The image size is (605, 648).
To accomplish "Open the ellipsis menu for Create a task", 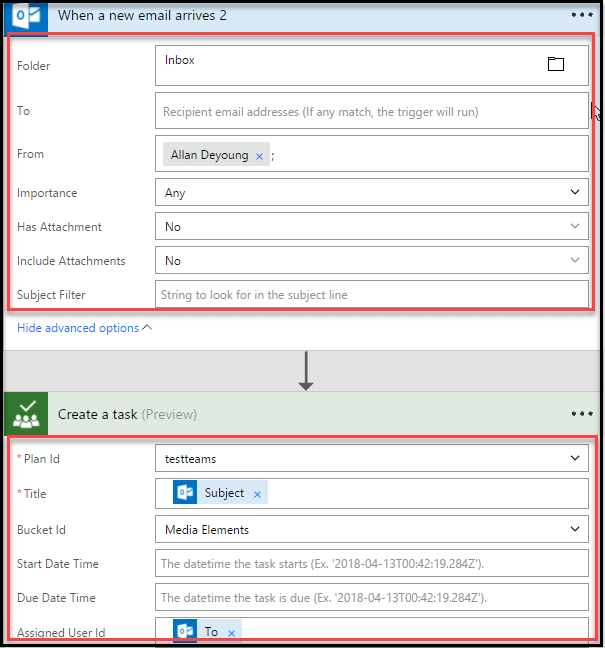I will (582, 413).
